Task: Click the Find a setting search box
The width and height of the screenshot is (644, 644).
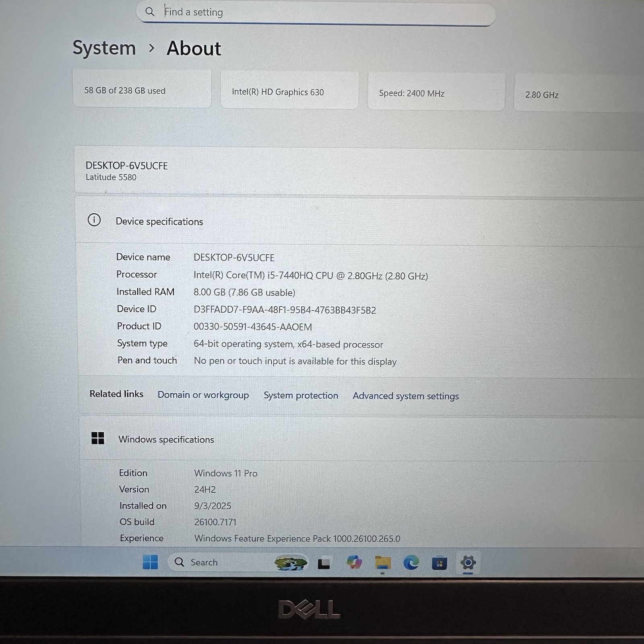Action: [x=316, y=13]
